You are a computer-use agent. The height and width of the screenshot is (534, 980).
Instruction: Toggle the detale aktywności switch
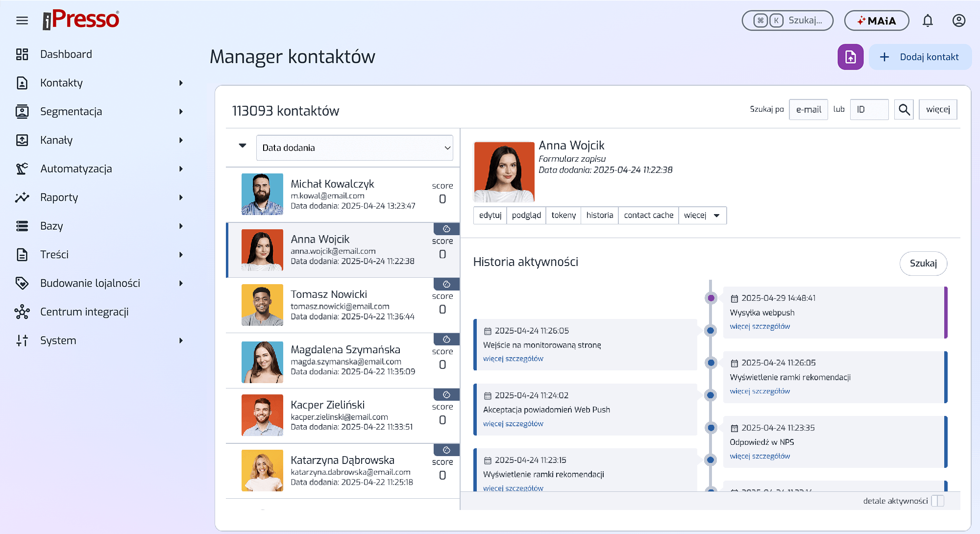coord(937,501)
